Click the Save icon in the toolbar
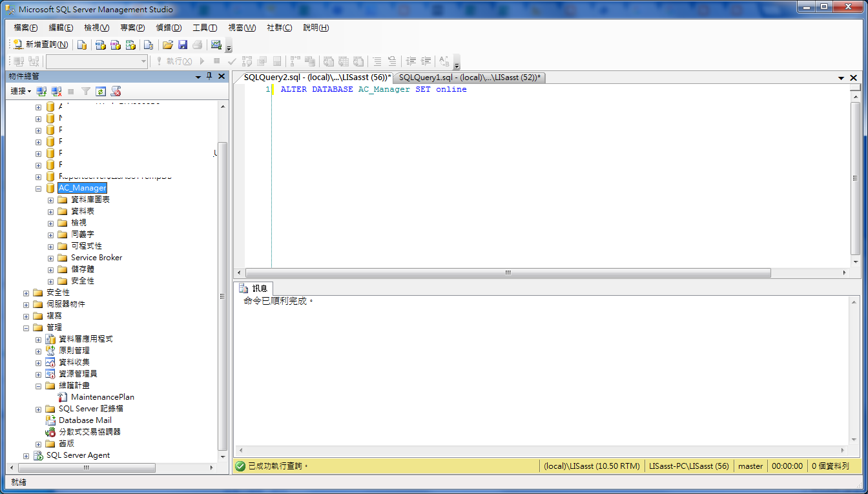This screenshot has height=494, width=868. [183, 46]
